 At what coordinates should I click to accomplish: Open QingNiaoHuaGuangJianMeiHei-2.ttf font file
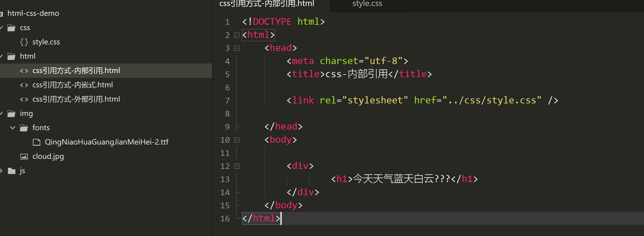106,142
